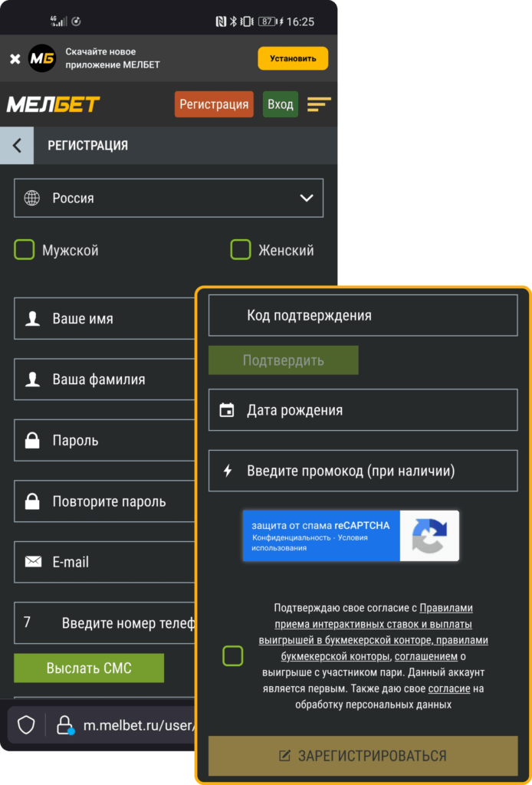The height and width of the screenshot is (785, 532).
Task: Click lightning icon in promo code field
Action: point(227,471)
